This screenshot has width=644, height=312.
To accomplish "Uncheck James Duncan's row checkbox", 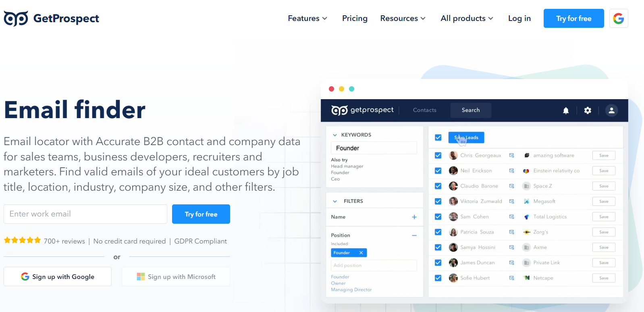I will (438, 262).
